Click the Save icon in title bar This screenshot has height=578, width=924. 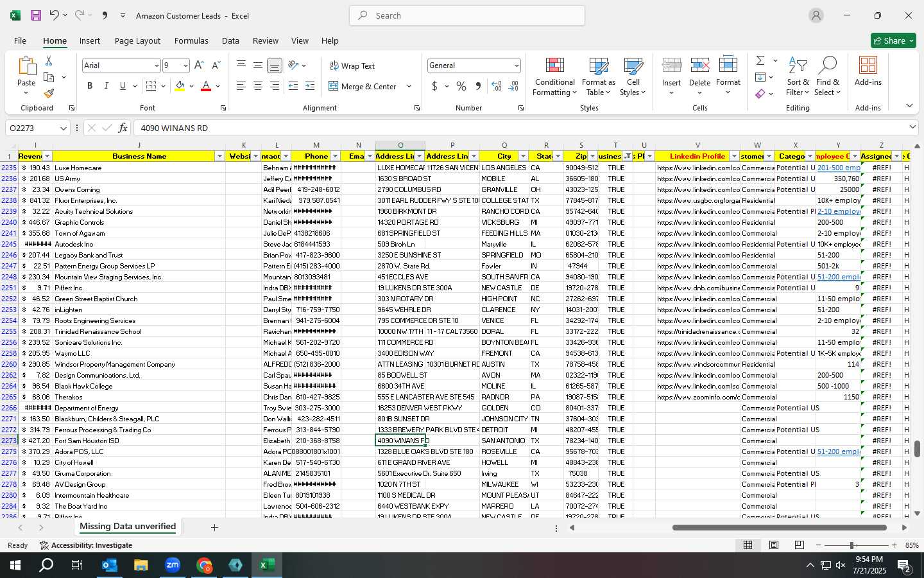point(36,15)
